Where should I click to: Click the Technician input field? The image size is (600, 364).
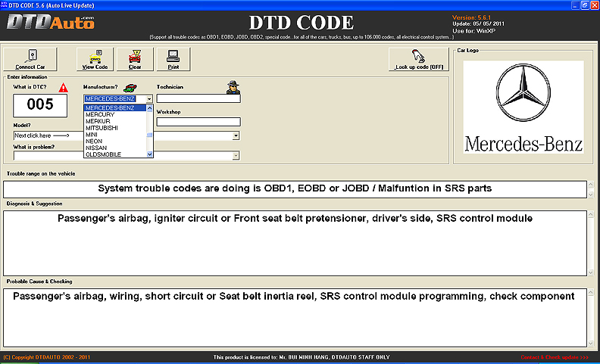click(x=198, y=98)
